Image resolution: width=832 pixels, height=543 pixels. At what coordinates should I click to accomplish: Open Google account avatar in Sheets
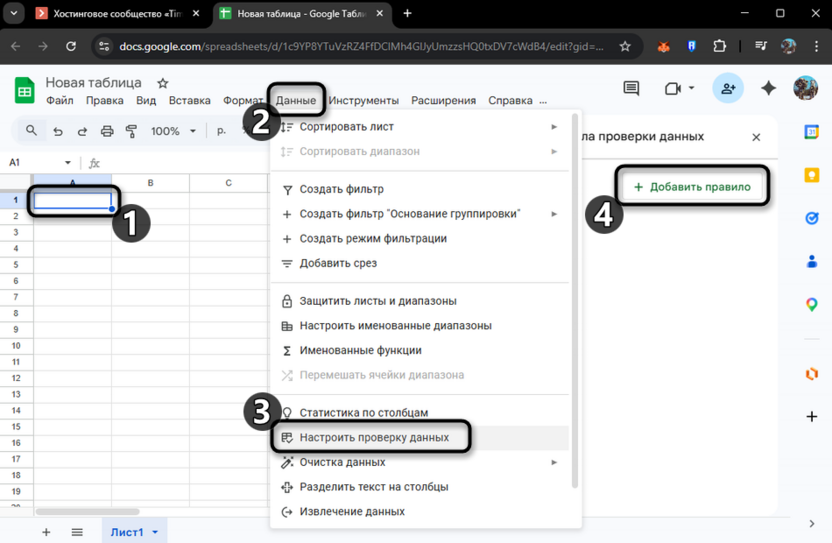(x=805, y=88)
